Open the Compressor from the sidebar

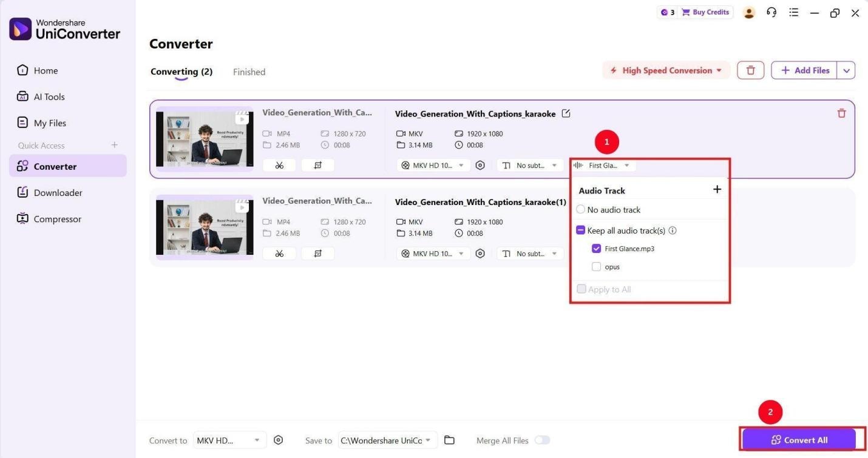57,218
